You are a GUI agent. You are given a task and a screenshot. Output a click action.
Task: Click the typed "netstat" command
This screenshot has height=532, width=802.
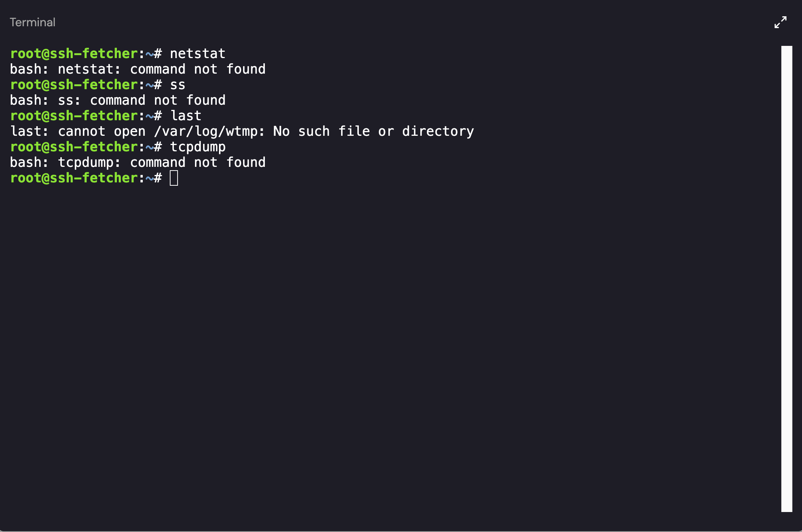tap(198, 54)
